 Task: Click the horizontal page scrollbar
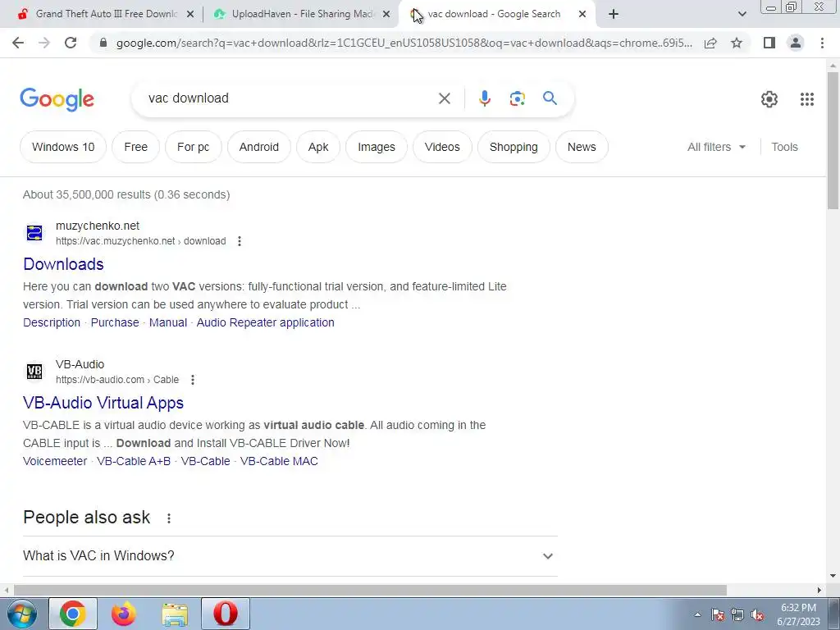tap(370, 590)
